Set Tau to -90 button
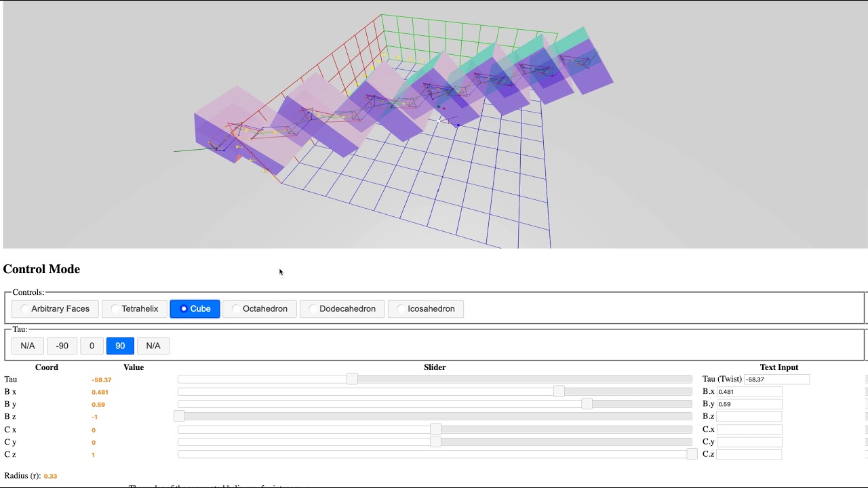This screenshot has width=868, height=488. coord(62,346)
